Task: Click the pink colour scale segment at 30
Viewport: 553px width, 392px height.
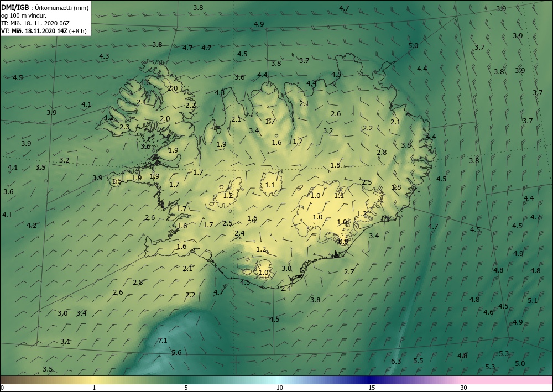Action: point(464,380)
